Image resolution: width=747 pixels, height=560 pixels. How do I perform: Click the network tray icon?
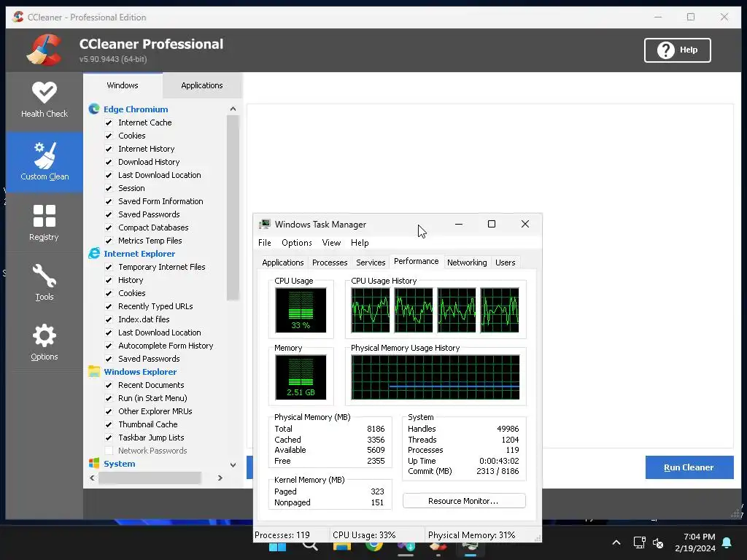tap(639, 542)
